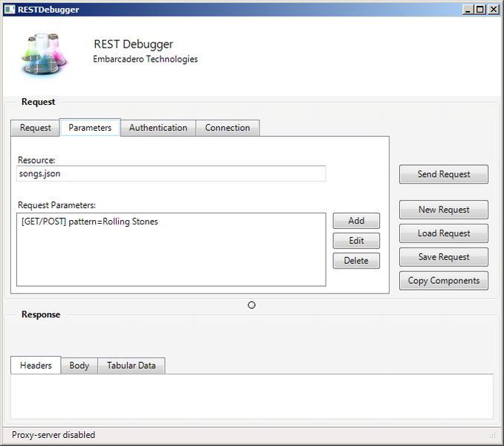Click the circular splitter handle above Response
The width and height of the screenshot is (504, 446).
[252, 305]
